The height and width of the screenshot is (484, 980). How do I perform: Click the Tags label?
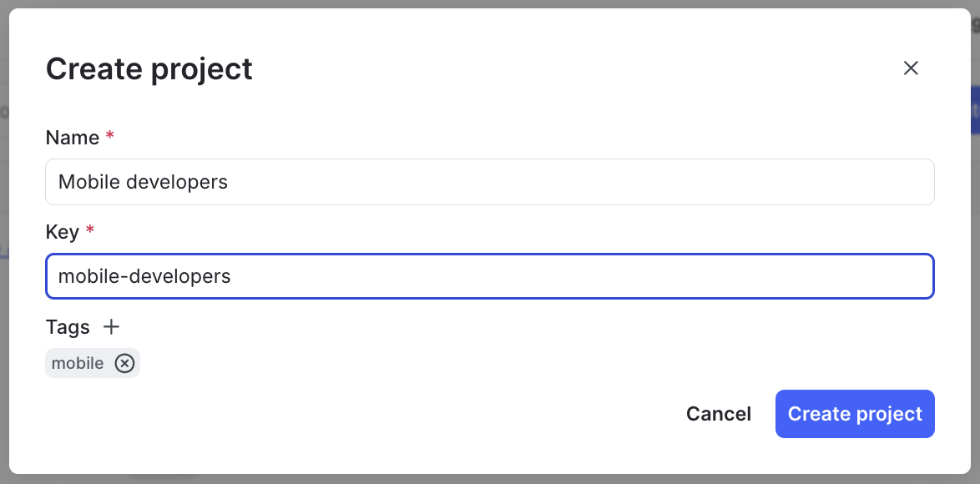click(x=68, y=326)
